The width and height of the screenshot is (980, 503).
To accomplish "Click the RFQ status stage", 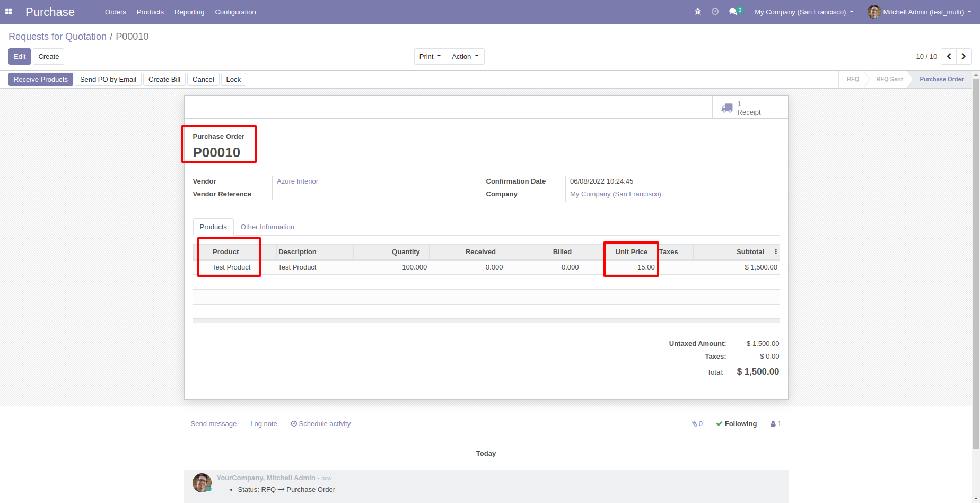I will click(x=853, y=79).
